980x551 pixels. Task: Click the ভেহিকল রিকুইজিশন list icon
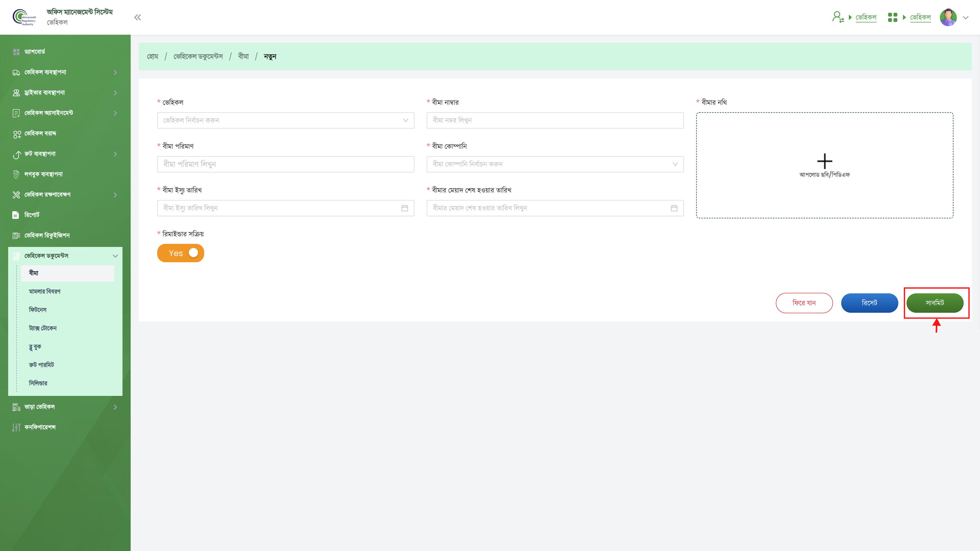[x=16, y=235]
